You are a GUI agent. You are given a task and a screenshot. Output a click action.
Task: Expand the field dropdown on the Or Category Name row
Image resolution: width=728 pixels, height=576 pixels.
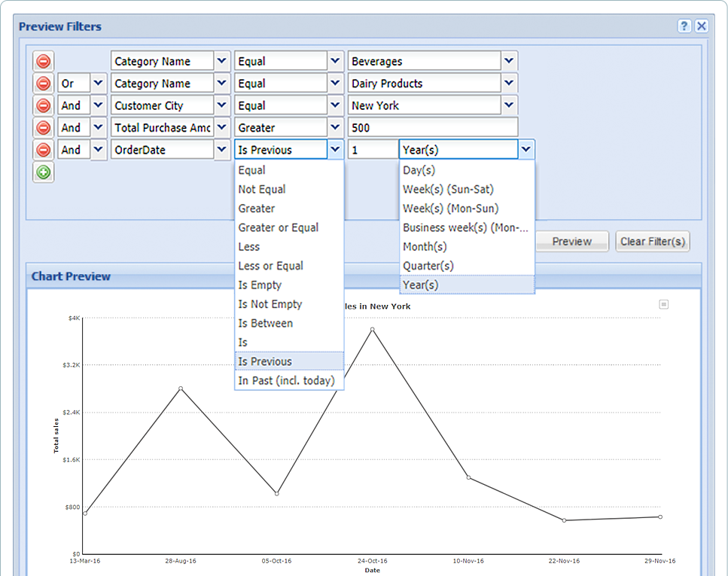222,84
